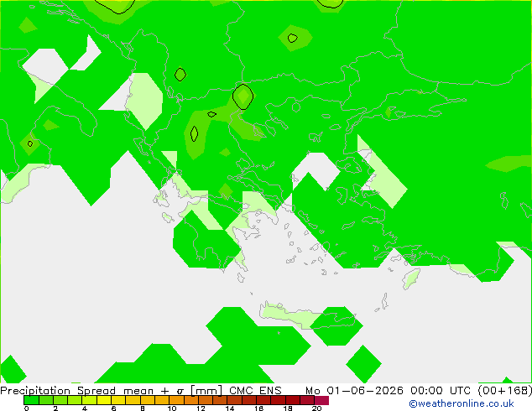
Task: Select the magenta legend swatch beyond 20
Action: (x=321, y=400)
